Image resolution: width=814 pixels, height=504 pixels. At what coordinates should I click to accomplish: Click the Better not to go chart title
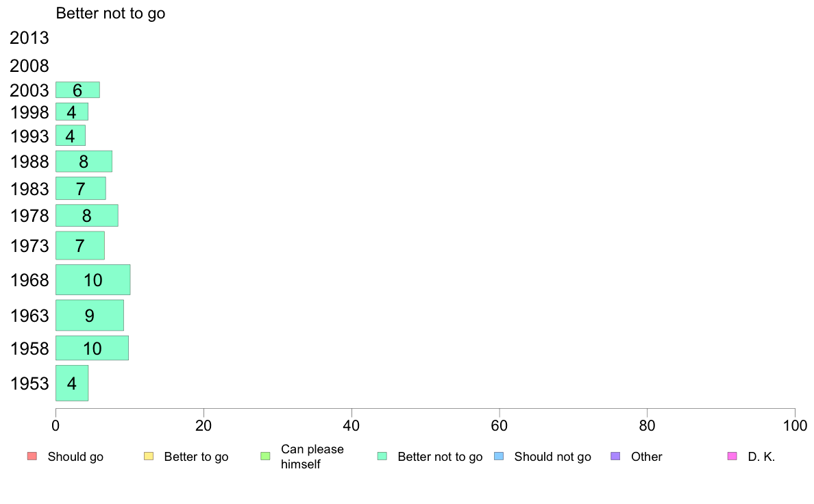[110, 13]
